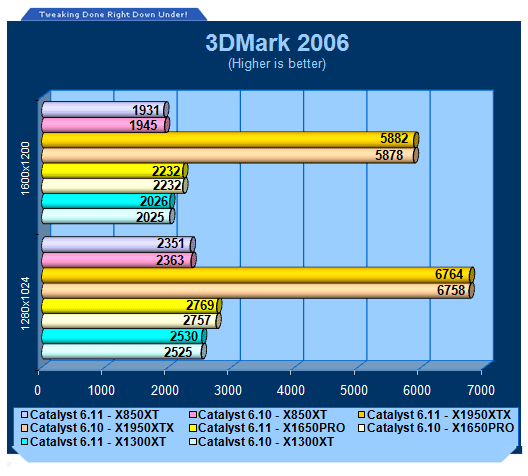Click the bar value 2757

click(197, 320)
